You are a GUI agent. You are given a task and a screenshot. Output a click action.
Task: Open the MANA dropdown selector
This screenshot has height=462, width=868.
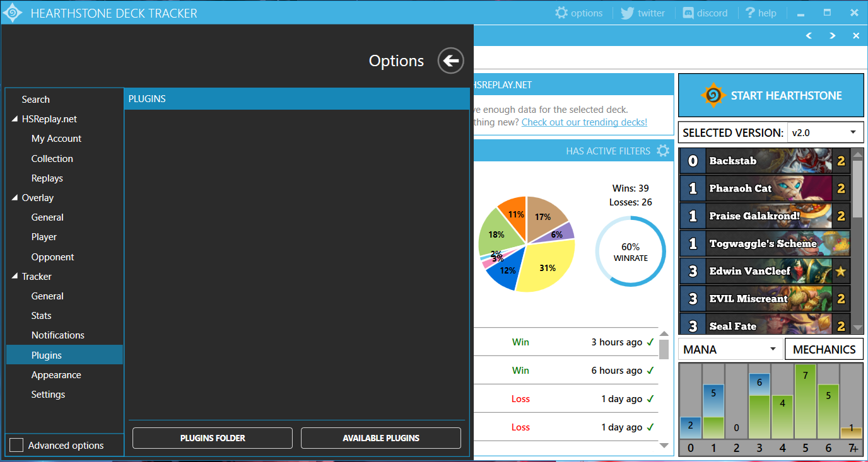point(730,349)
